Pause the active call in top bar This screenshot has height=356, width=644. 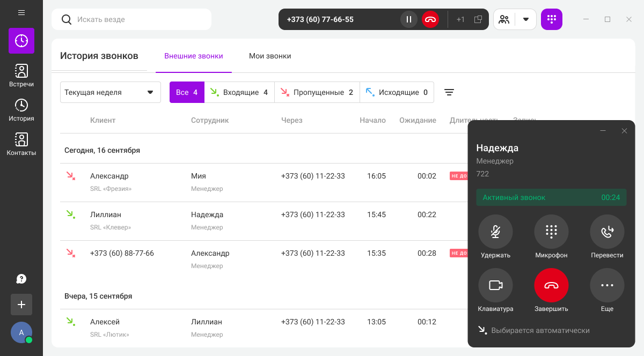click(408, 19)
